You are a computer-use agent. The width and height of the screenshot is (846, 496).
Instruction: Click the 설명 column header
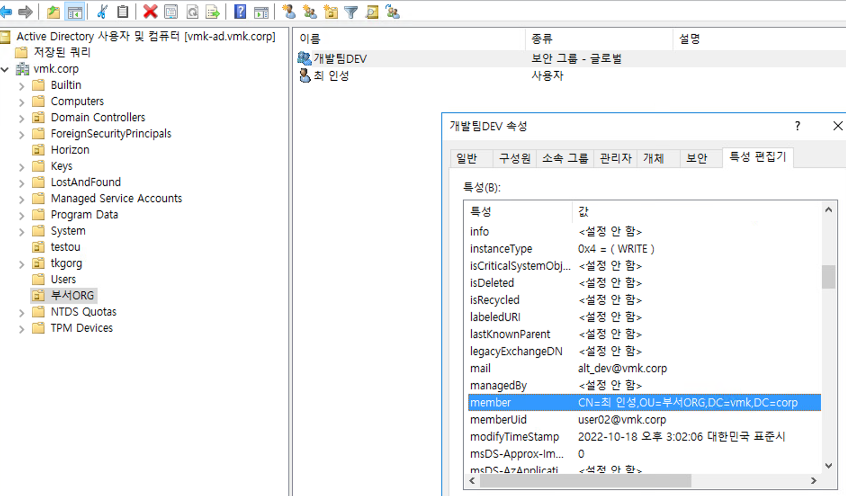tap(759, 39)
